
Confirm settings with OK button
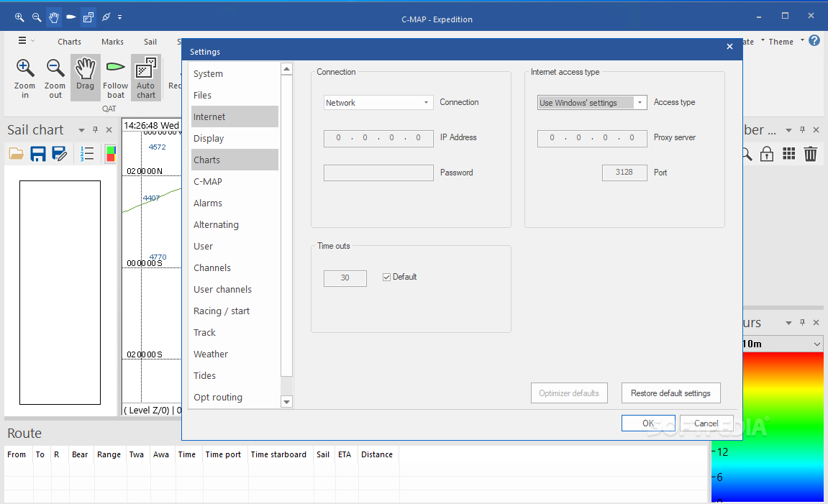[648, 423]
